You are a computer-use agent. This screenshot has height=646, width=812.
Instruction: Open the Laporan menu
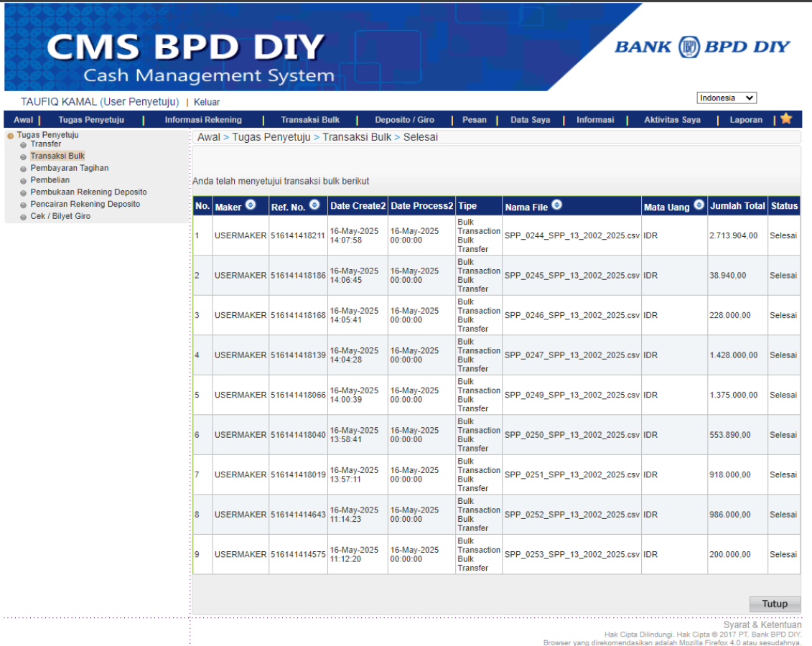pyautogui.click(x=746, y=120)
